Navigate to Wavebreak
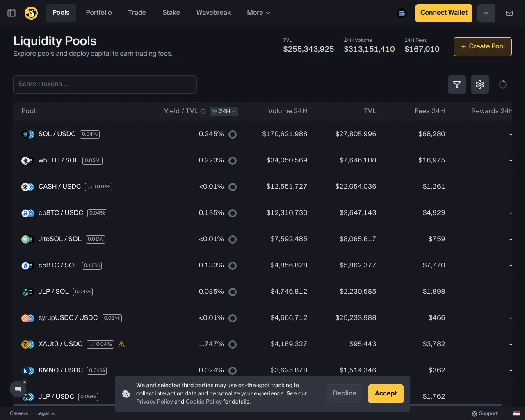This screenshot has width=525, height=420. pos(214,13)
